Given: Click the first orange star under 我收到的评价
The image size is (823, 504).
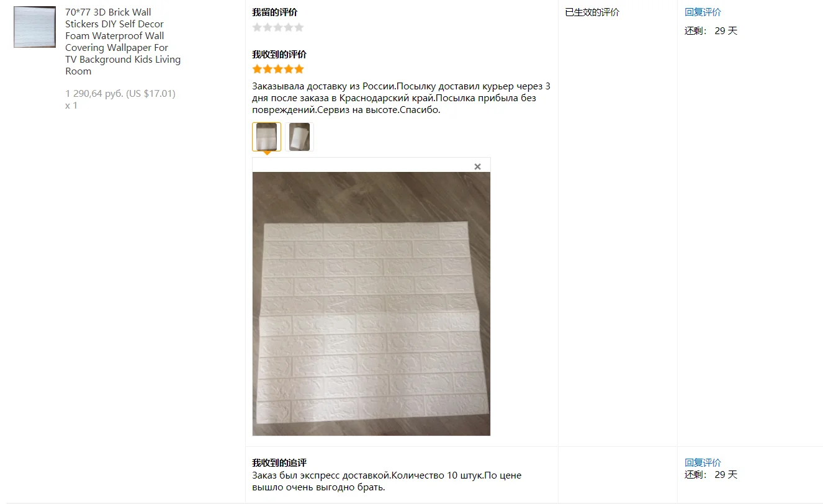Looking at the screenshot, I should [x=258, y=69].
